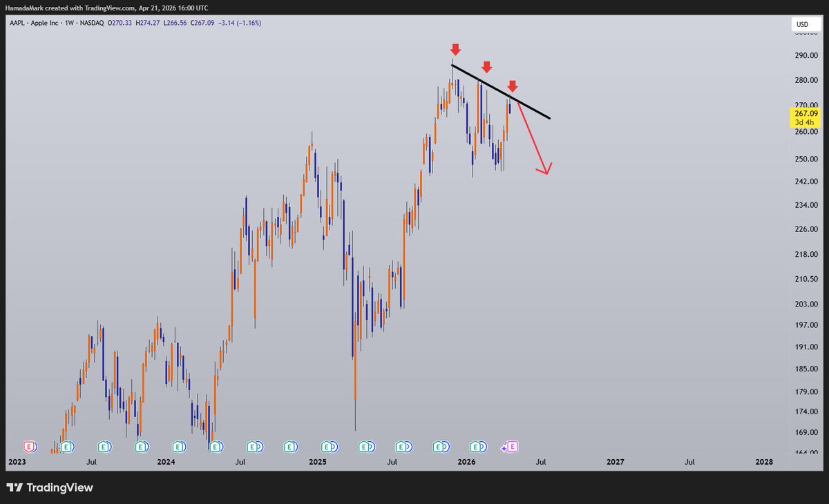Click the last green earnings marker before the purple one
This screenshot has width=829, height=504.
[x=475, y=447]
